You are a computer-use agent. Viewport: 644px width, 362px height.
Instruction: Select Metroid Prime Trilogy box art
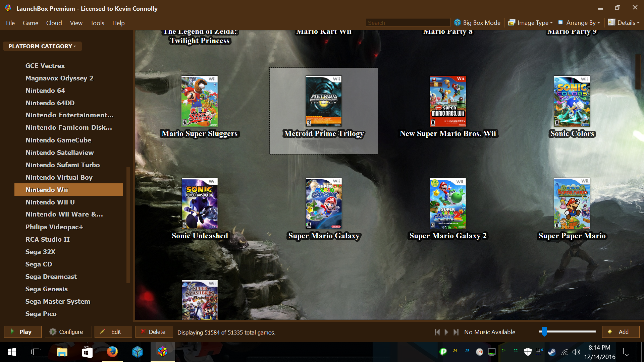click(x=324, y=101)
